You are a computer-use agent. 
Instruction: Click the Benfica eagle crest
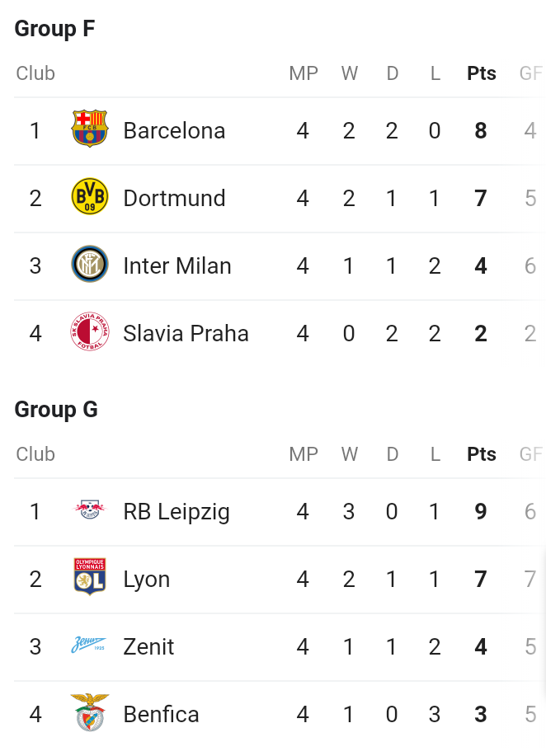point(90,712)
